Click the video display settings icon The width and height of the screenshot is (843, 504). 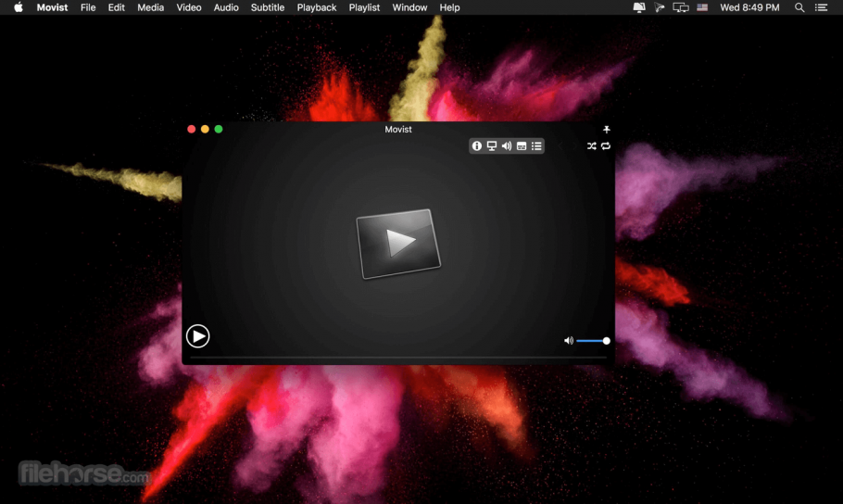tap(492, 146)
